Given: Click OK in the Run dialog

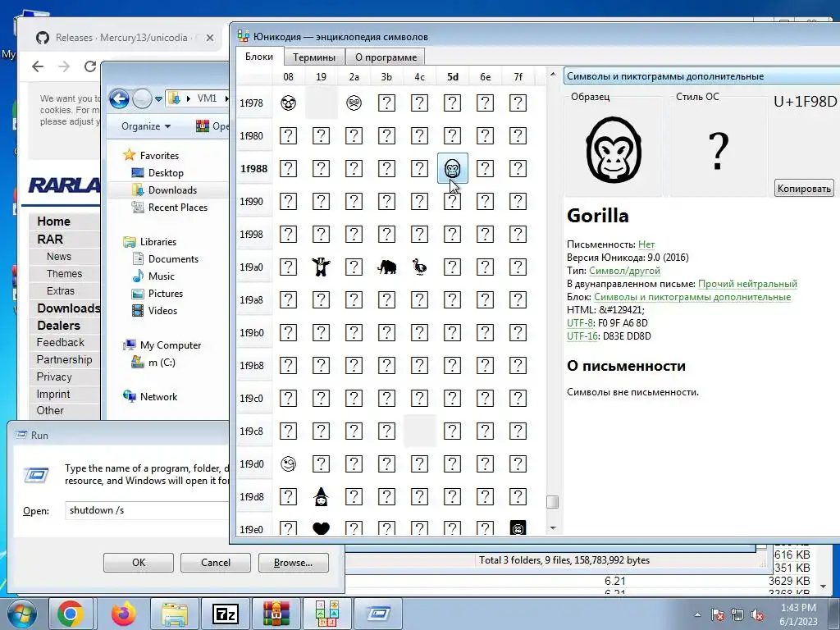Looking at the screenshot, I should coord(138,563).
